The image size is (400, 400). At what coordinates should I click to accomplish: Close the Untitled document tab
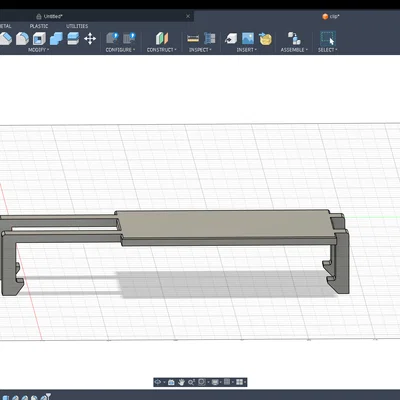pyautogui.click(x=188, y=16)
